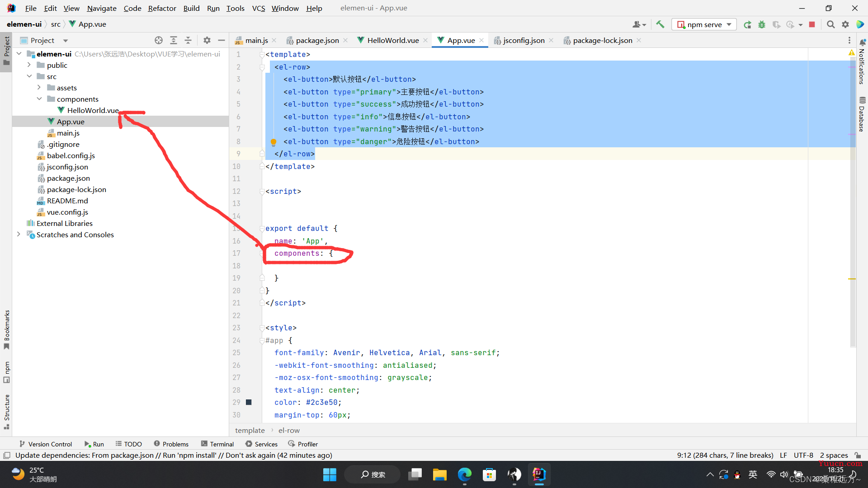Toggle the fold marker at the template tag
The image size is (868, 488).
[262, 55]
